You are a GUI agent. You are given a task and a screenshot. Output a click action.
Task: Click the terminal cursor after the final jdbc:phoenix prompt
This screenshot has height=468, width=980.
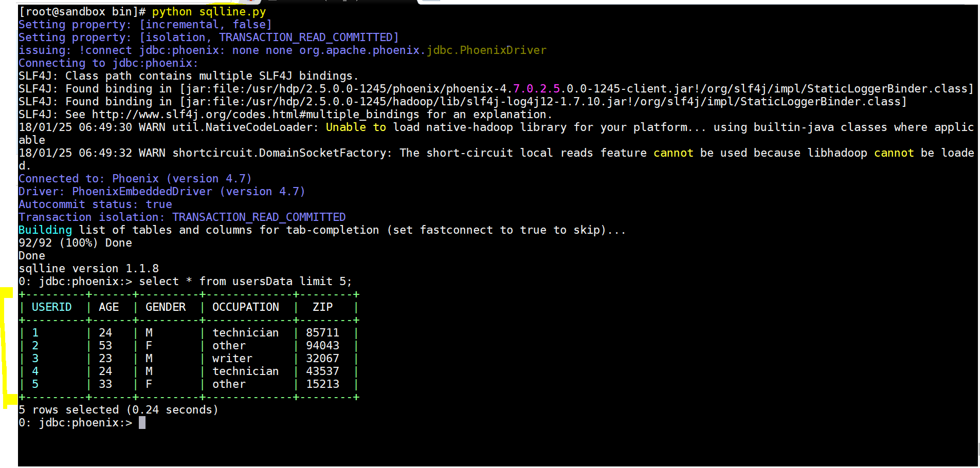click(x=142, y=423)
